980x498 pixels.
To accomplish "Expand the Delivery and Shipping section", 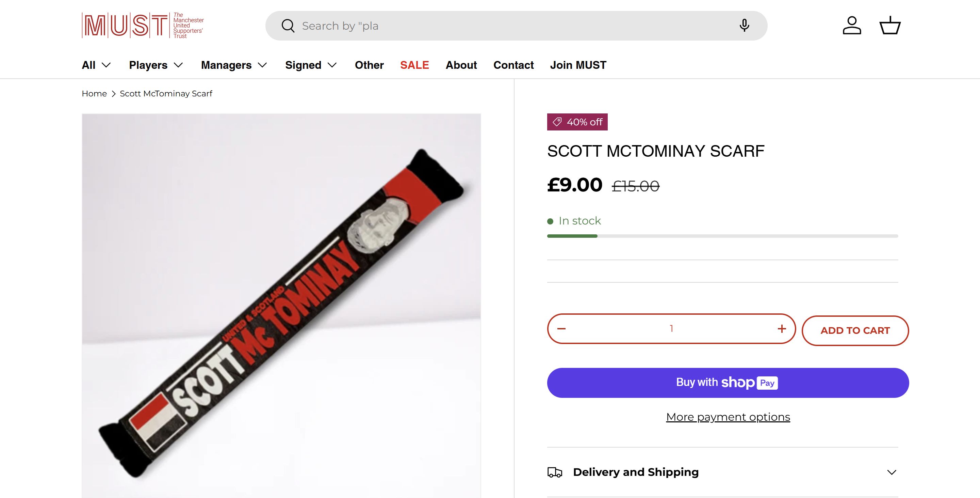I will pos(722,472).
